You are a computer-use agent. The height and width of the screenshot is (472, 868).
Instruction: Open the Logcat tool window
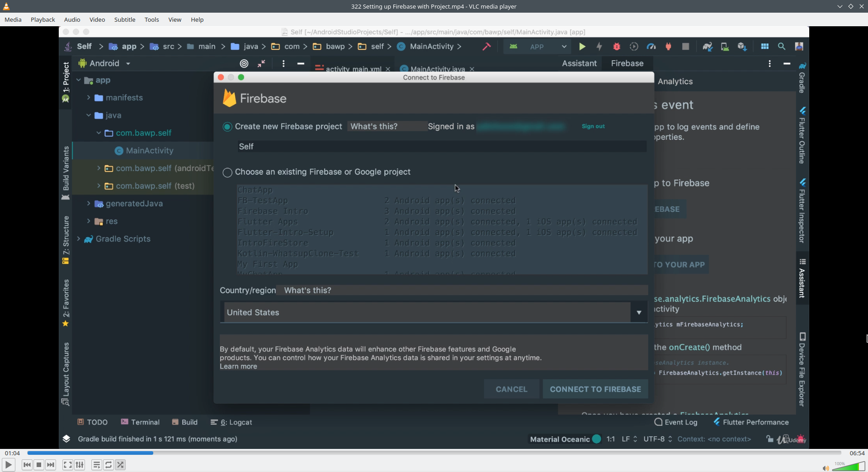pos(231,422)
